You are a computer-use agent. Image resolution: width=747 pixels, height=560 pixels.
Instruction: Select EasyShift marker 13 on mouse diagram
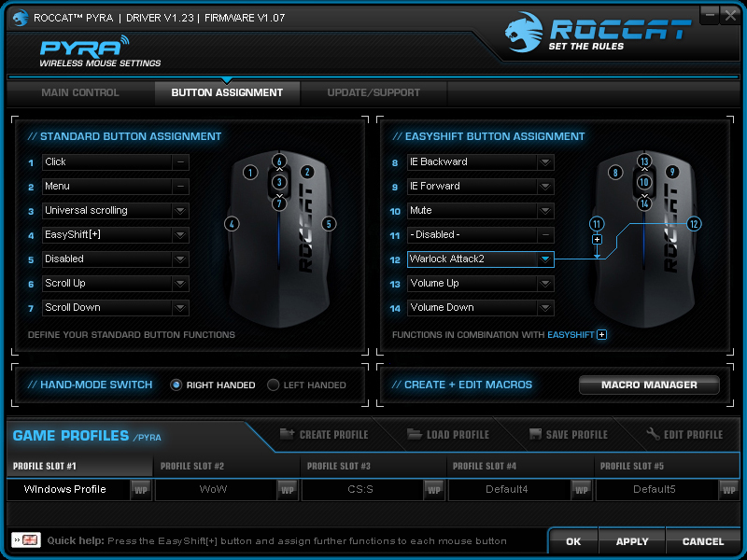point(644,161)
